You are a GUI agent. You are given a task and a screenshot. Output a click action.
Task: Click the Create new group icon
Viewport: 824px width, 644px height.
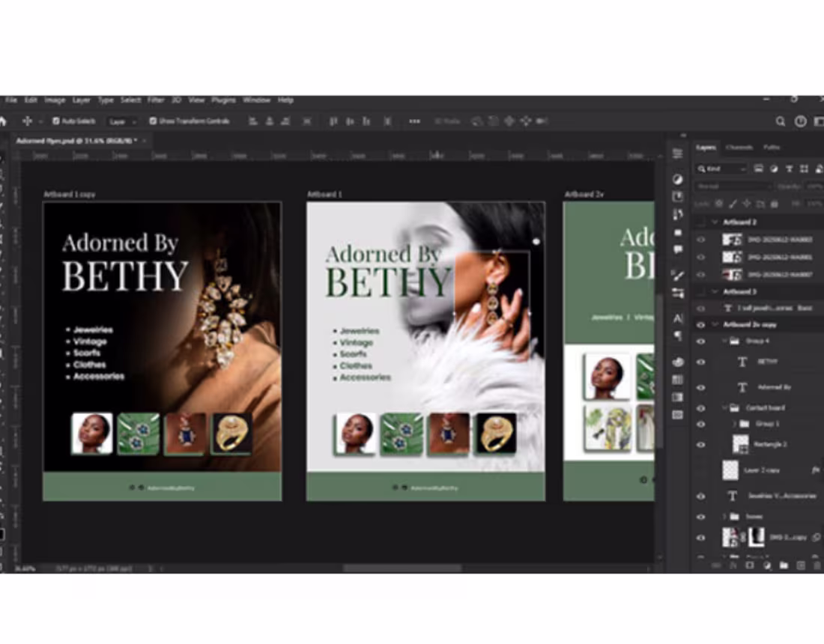coord(783,564)
